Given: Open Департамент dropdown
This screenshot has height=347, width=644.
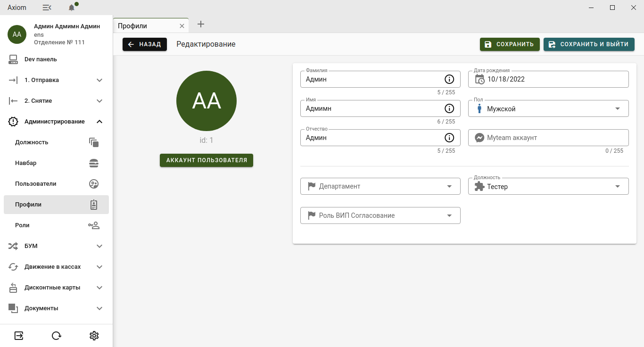Looking at the screenshot, I should (x=380, y=186).
